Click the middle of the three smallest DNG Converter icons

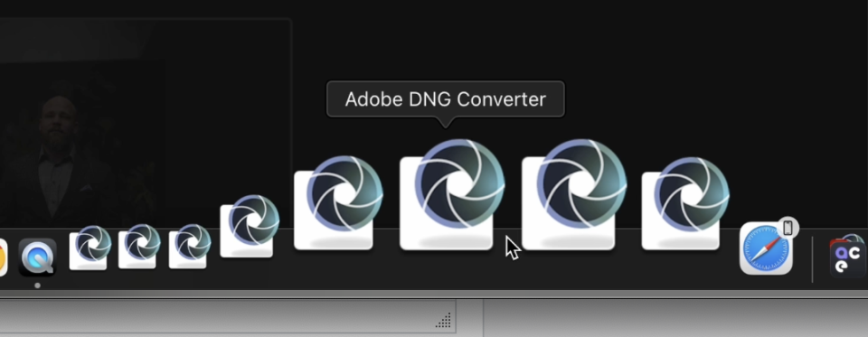pos(139,247)
